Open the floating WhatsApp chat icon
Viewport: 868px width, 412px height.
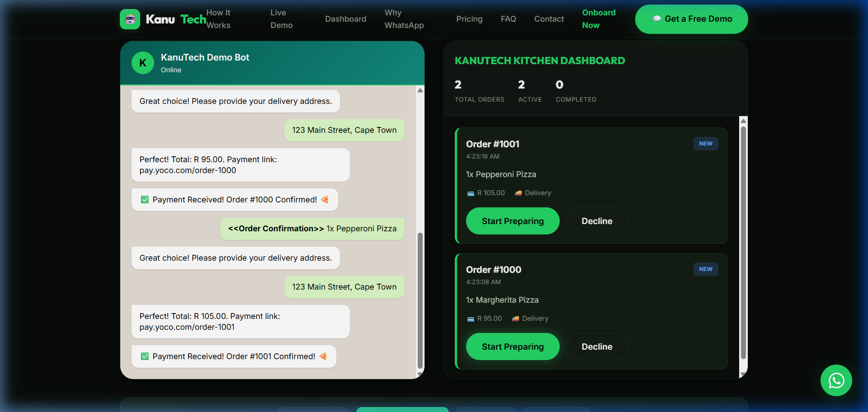[x=836, y=380]
